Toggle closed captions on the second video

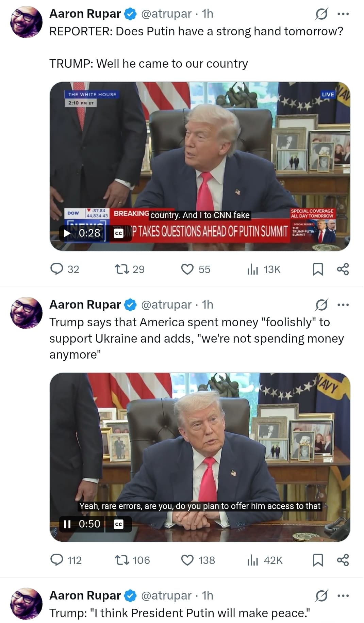(x=118, y=524)
